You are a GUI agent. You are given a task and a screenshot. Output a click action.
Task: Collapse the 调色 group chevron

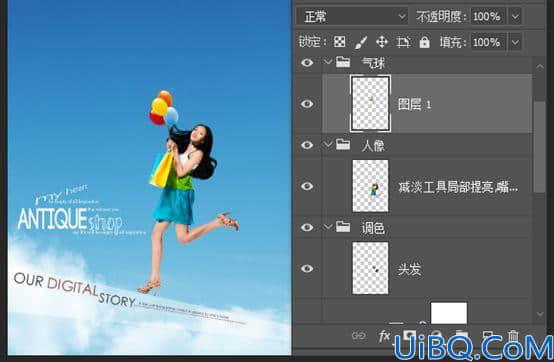pos(328,227)
